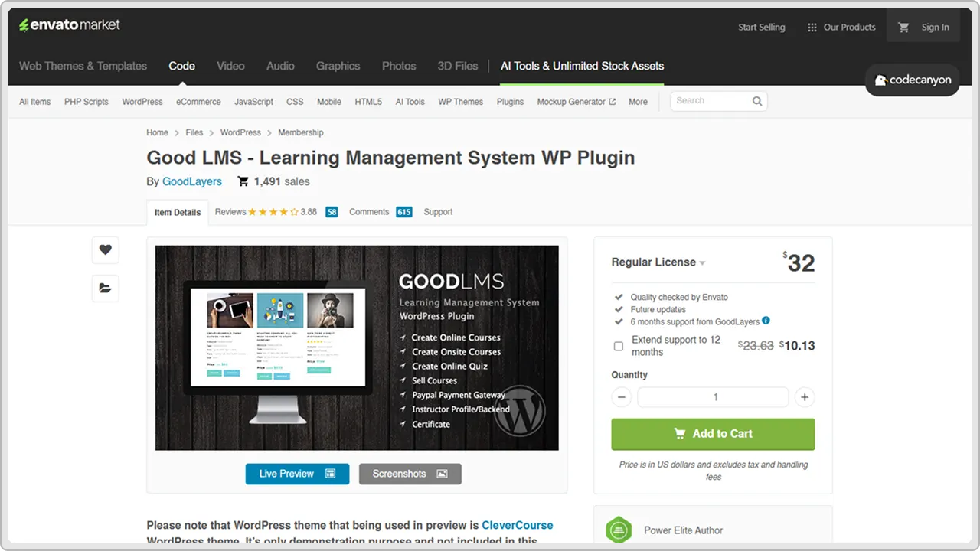The height and width of the screenshot is (551, 980).
Task: Select the Code menu item
Action: [181, 67]
